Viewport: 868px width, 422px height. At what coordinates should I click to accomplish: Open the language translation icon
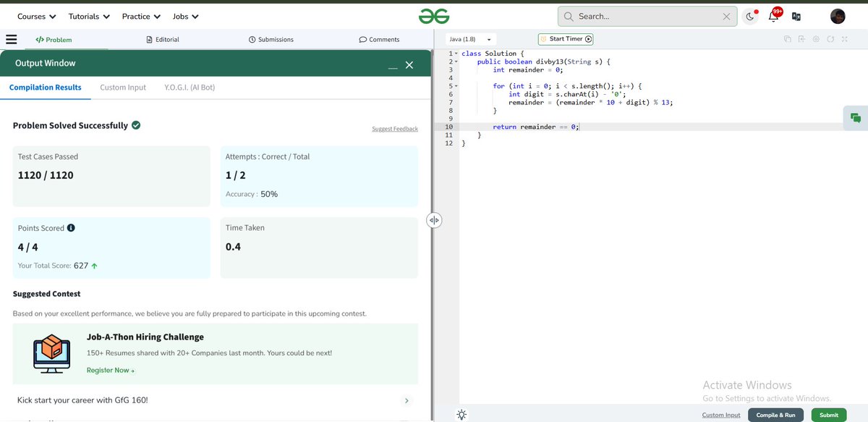pyautogui.click(x=796, y=16)
